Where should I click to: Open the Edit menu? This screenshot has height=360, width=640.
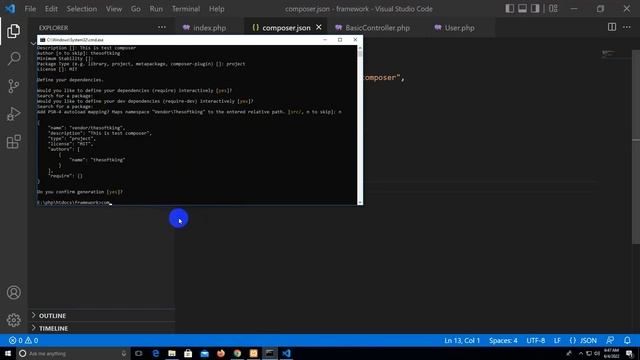click(x=51, y=9)
